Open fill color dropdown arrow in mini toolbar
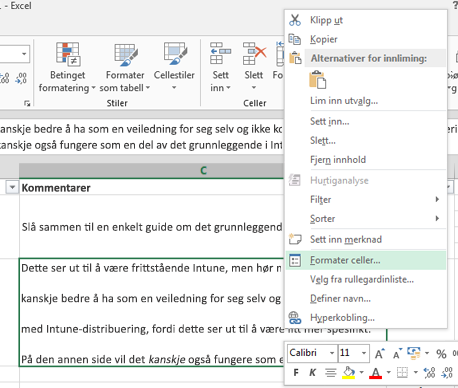The height and width of the screenshot is (388, 458). coord(361,372)
